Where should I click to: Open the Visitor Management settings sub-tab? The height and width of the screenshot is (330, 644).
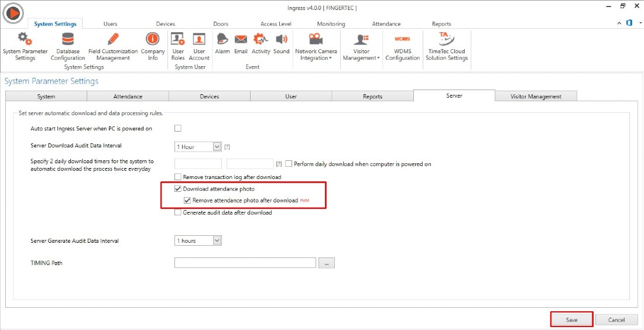click(x=536, y=97)
